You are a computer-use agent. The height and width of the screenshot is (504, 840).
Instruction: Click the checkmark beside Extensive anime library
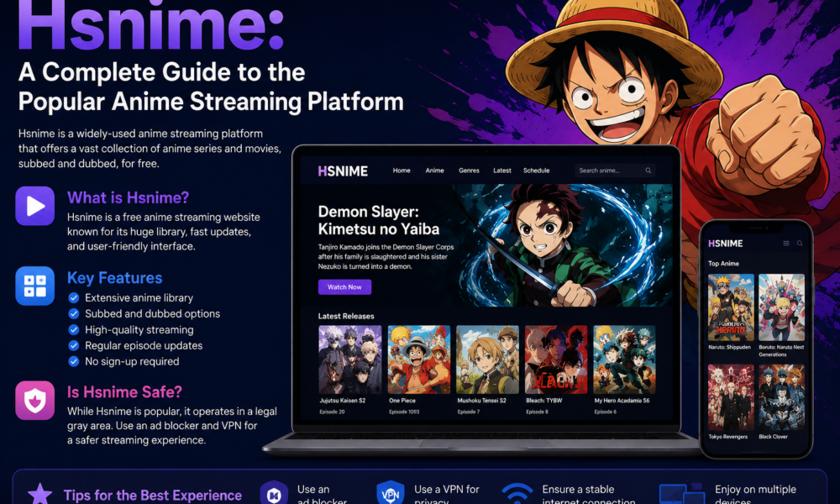click(x=74, y=298)
